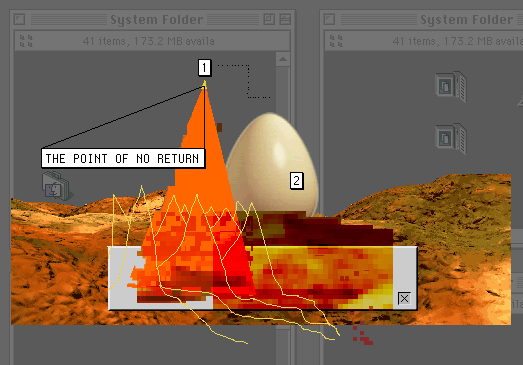
Task: Close the left System Folder window
Action: 19,19
